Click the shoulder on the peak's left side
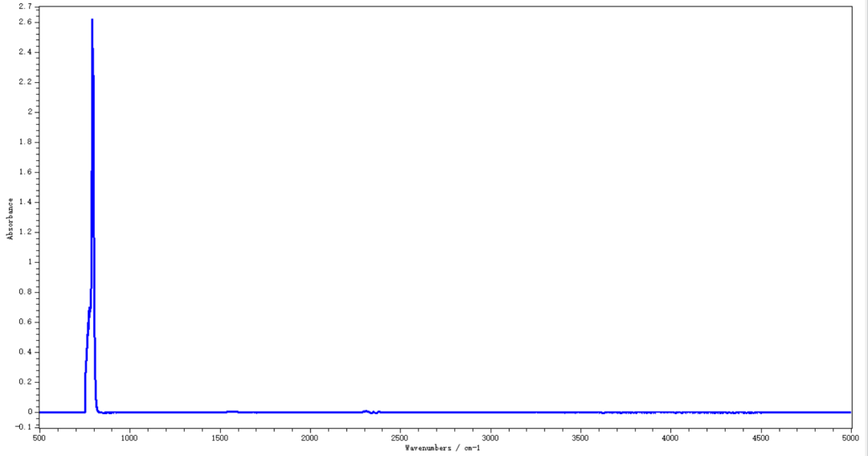Image resolution: width=868 pixels, height=456 pixels. coord(88,310)
